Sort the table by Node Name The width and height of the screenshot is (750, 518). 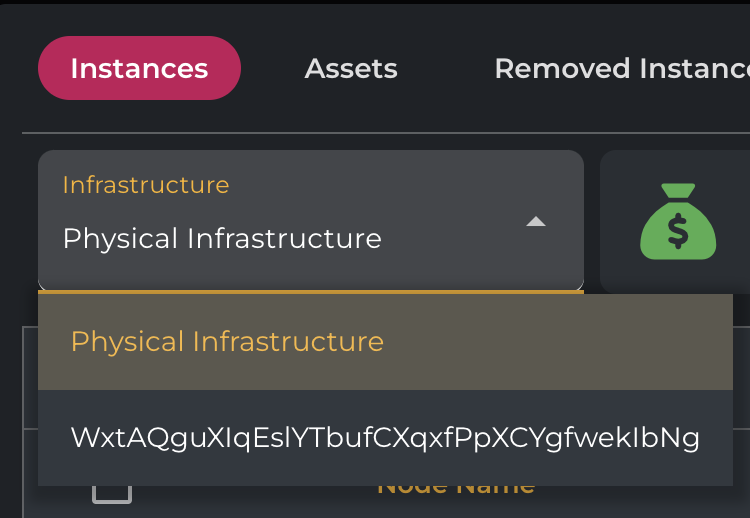tap(455, 489)
